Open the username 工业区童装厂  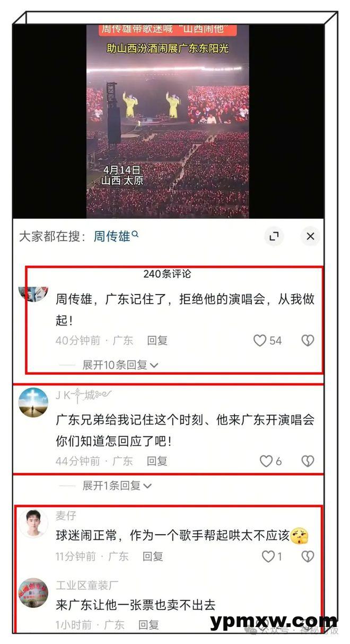tap(87, 586)
